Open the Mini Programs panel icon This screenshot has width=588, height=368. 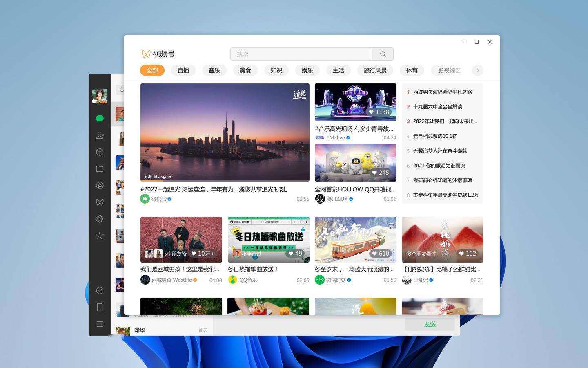[100, 152]
